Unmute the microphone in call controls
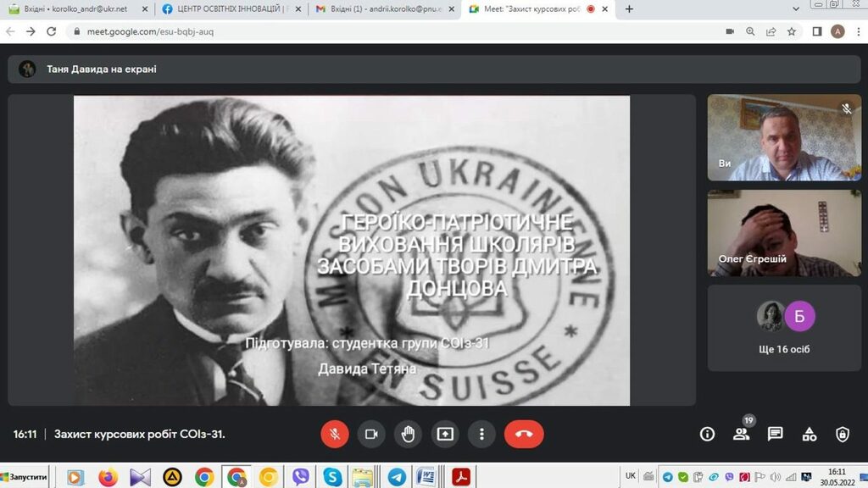The height and width of the screenshot is (488, 868). tap(335, 434)
